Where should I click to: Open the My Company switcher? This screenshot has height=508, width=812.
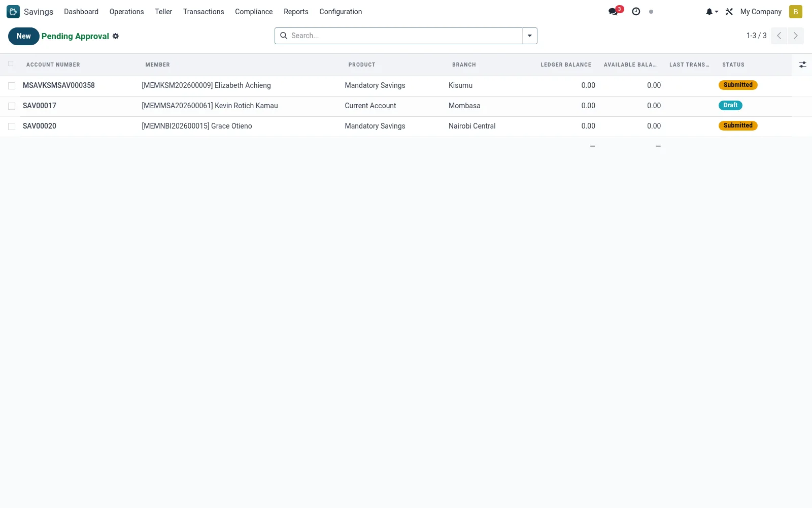pyautogui.click(x=761, y=12)
